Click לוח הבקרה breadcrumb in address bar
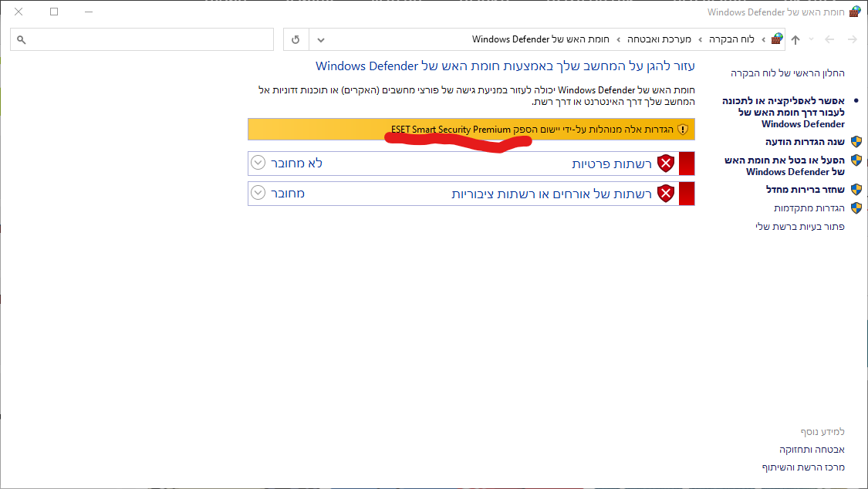868x489 pixels. pos(732,39)
